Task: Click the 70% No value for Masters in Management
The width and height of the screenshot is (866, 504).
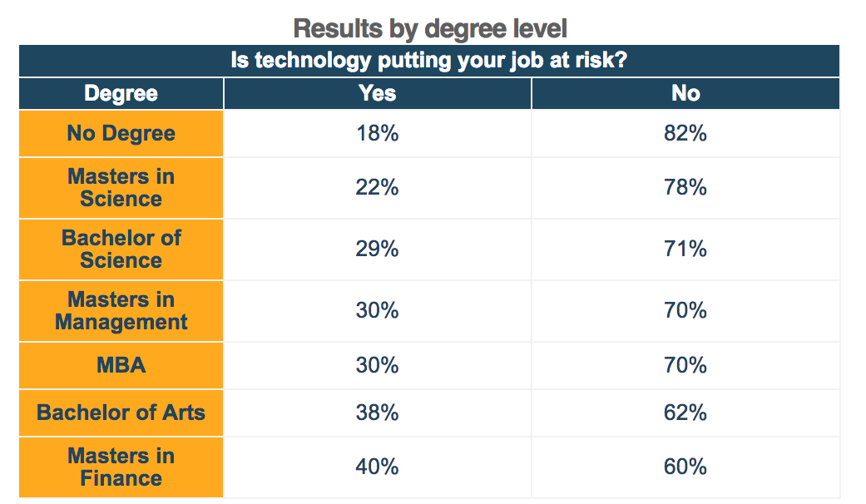Action: 685,311
